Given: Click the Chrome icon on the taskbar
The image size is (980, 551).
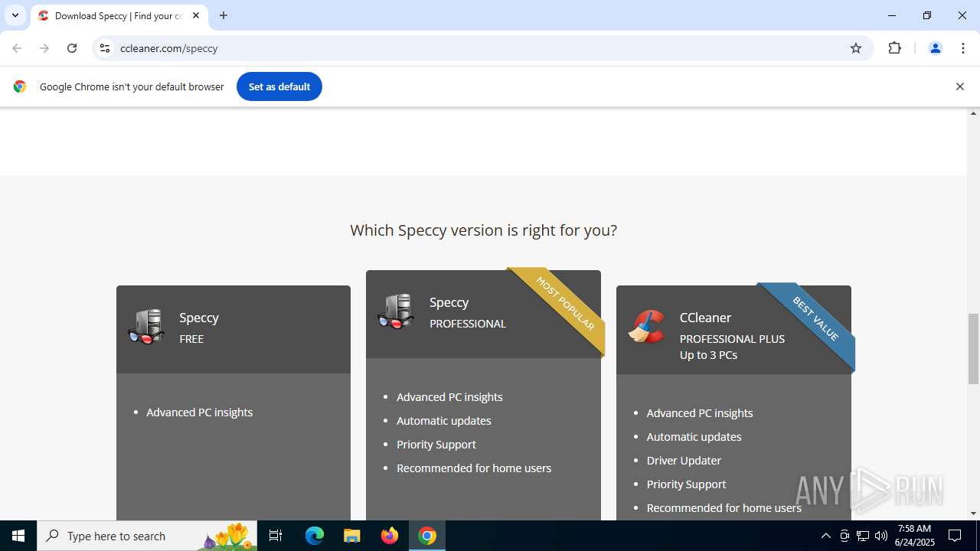Looking at the screenshot, I should 427,536.
